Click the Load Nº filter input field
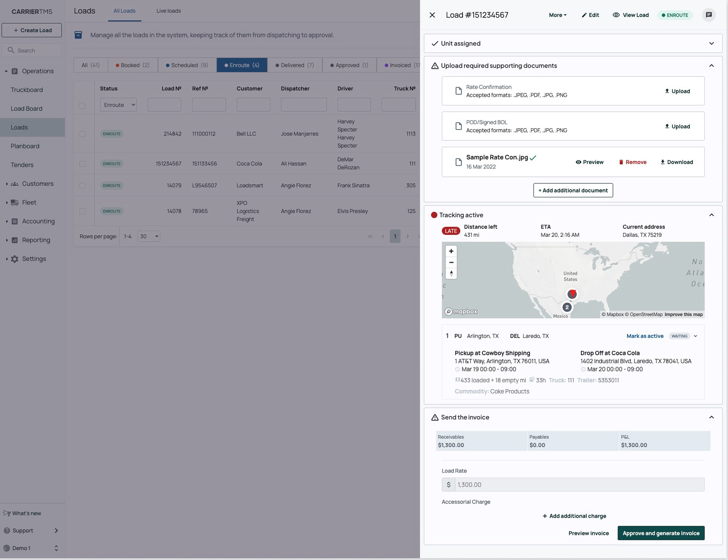 click(164, 105)
